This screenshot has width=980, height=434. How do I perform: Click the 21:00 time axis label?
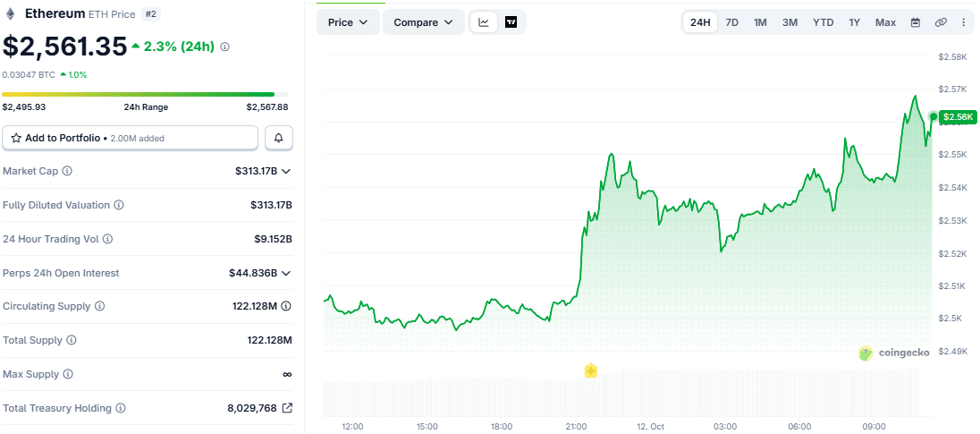[576, 426]
